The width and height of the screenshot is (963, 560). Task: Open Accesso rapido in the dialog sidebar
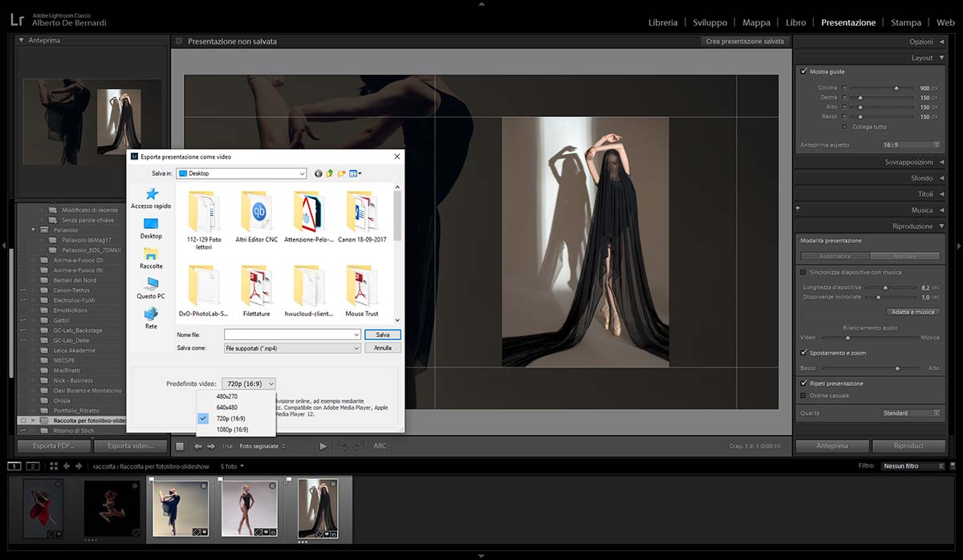click(151, 198)
